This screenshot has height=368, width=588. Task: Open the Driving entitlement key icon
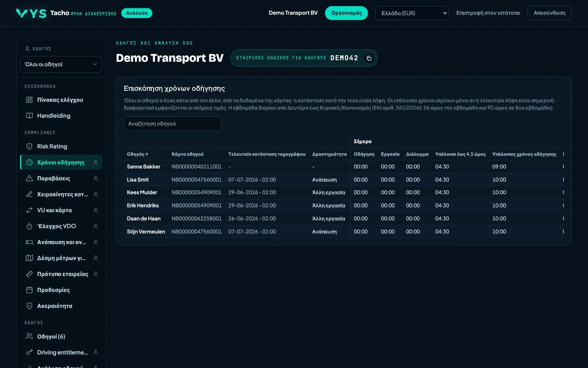coord(29,353)
